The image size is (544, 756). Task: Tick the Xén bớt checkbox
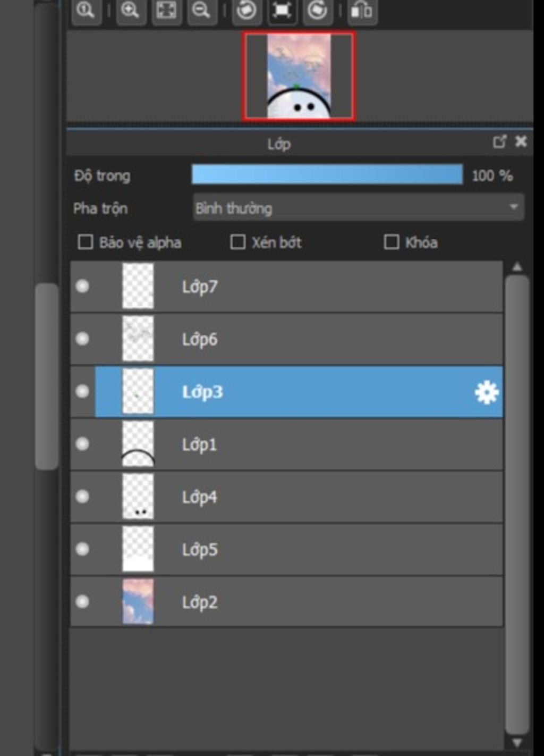coord(237,242)
